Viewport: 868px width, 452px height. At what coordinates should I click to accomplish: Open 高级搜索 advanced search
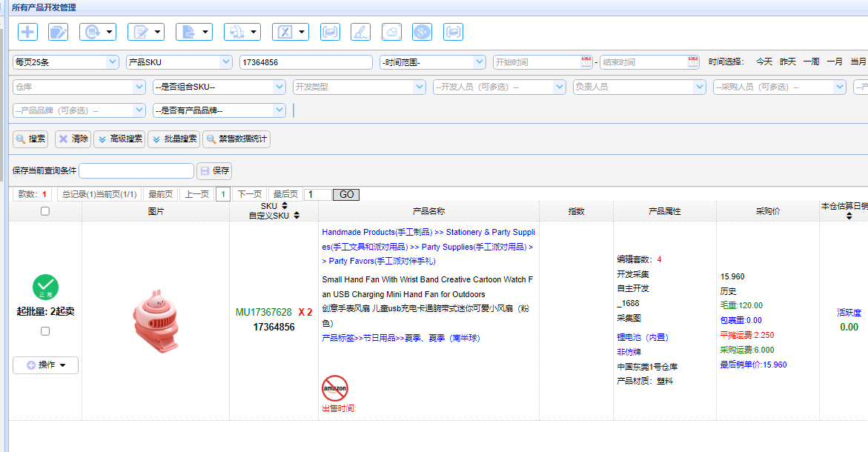pyautogui.click(x=119, y=139)
